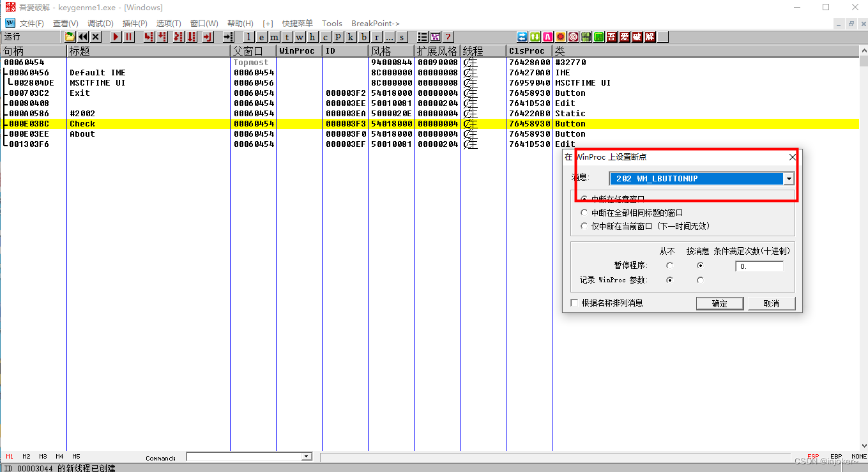The width and height of the screenshot is (868, 472).
Task: Click the red pause toolbar icon
Action: point(129,37)
